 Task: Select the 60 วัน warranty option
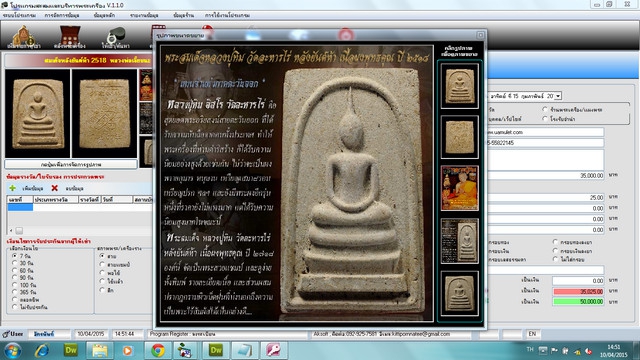15,270
